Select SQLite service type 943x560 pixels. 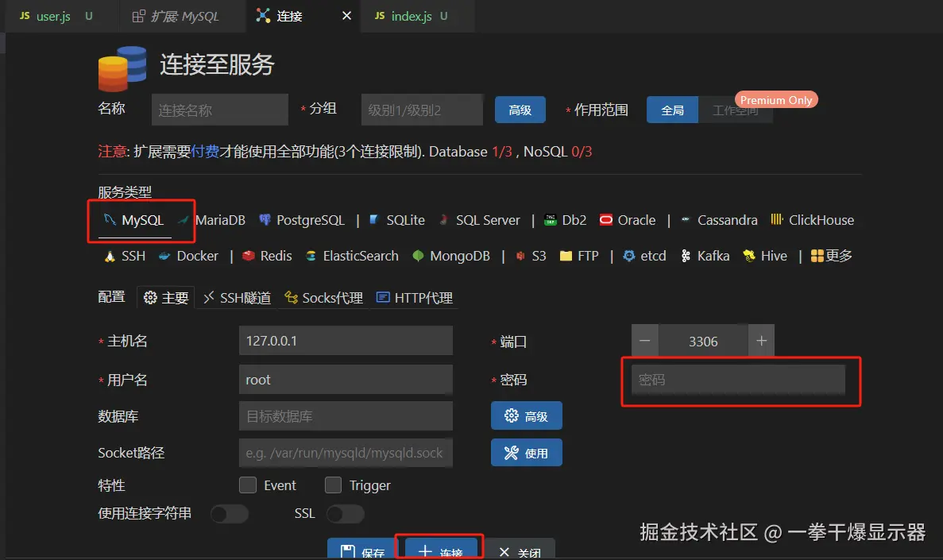tap(397, 220)
